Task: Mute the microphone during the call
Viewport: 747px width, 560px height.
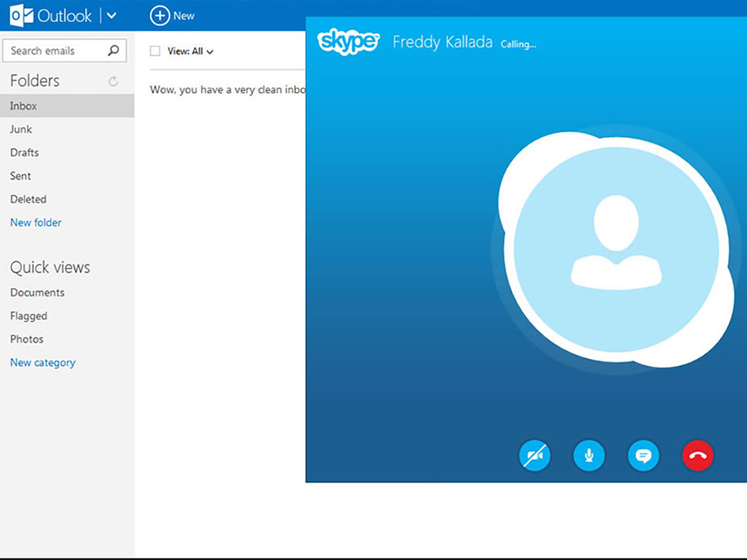Action: coord(589,456)
